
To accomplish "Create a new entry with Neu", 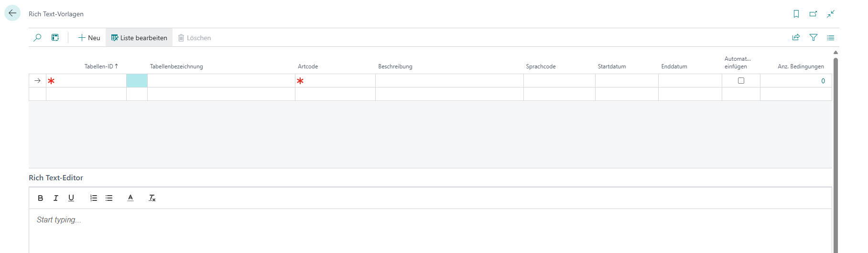I will pyautogui.click(x=89, y=38).
